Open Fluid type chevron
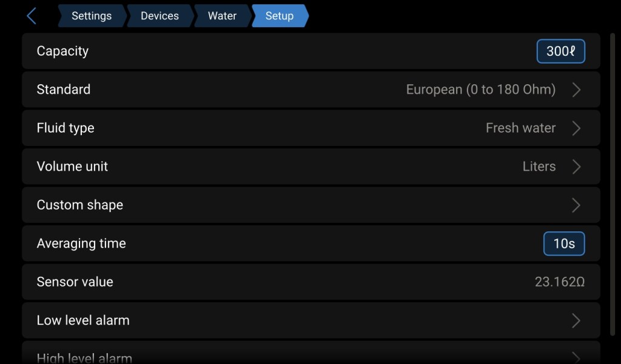 [576, 128]
